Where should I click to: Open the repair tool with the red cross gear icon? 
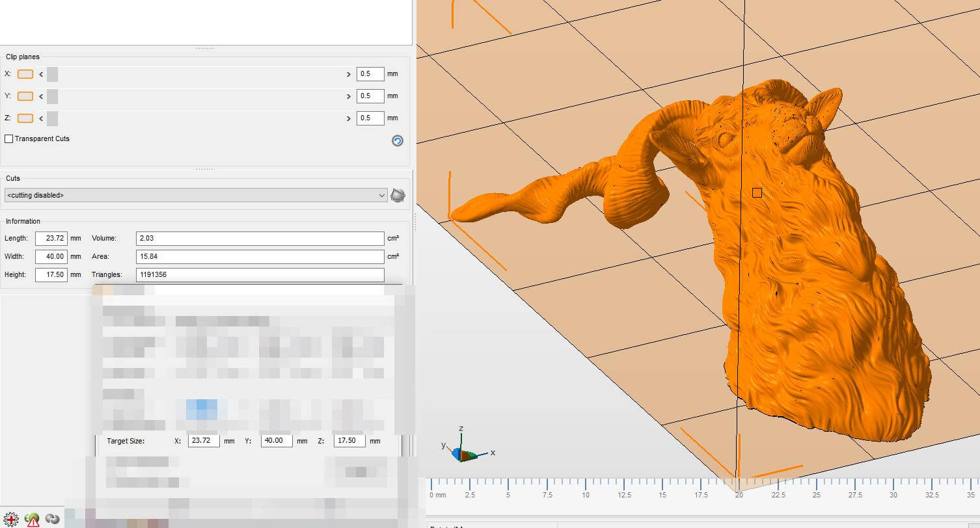[11, 520]
